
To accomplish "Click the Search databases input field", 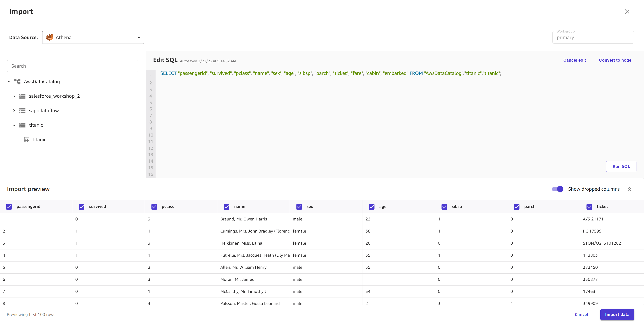I will pos(72,66).
